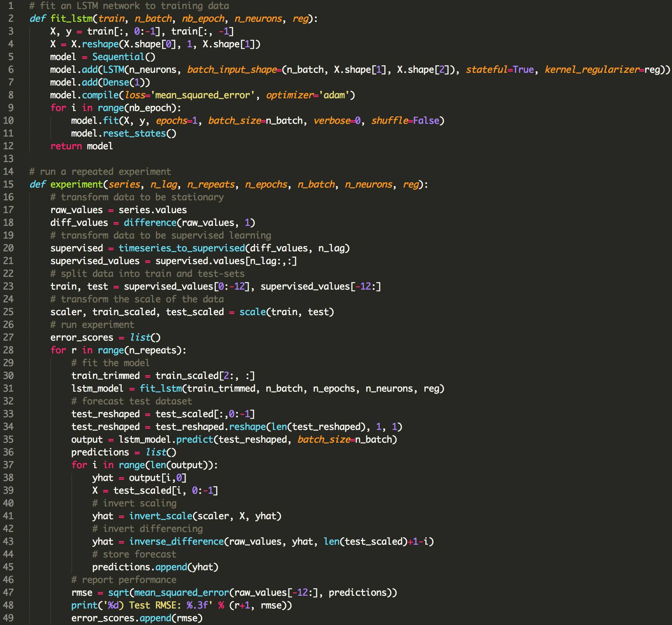Click the 'mean_squared_error' loss string
Viewport: 672px width, 625px height.
pos(203,95)
